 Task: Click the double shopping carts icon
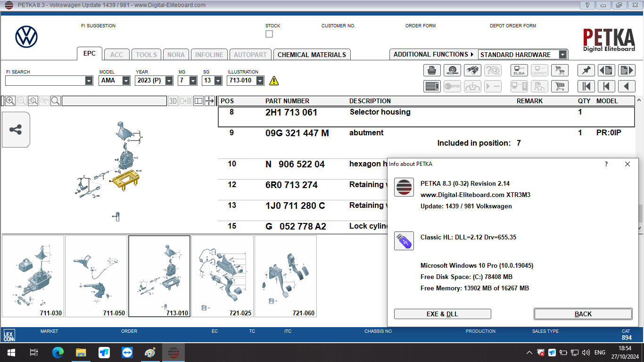[560, 70]
